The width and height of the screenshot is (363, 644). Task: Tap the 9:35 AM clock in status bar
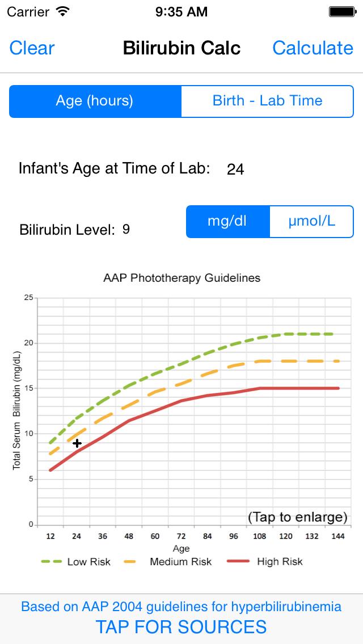coord(181,11)
